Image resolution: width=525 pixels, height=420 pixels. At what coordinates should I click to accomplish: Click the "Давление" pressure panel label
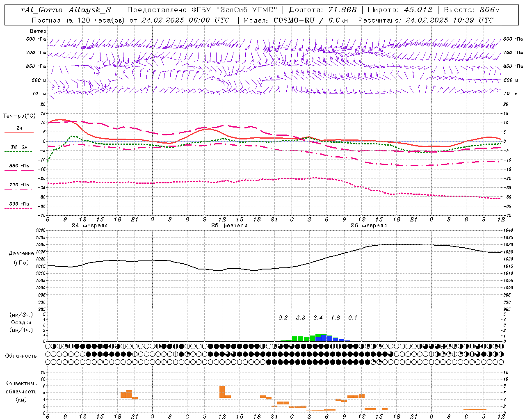point(21,253)
